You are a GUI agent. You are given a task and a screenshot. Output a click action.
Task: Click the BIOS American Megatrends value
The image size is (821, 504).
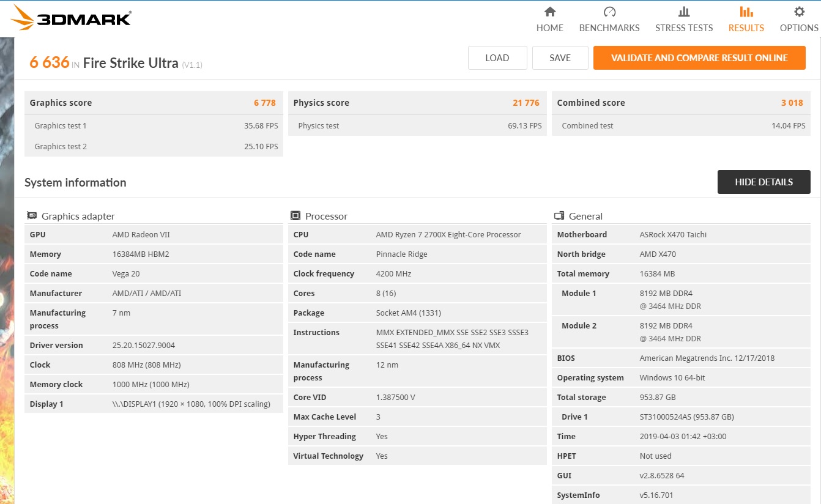pyautogui.click(x=707, y=358)
